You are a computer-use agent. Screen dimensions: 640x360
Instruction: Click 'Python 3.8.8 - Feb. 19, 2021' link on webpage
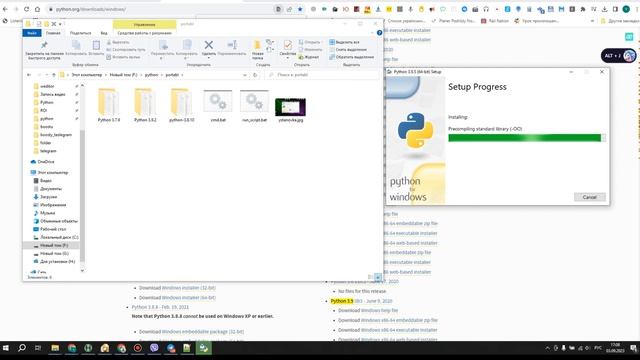coord(160,307)
